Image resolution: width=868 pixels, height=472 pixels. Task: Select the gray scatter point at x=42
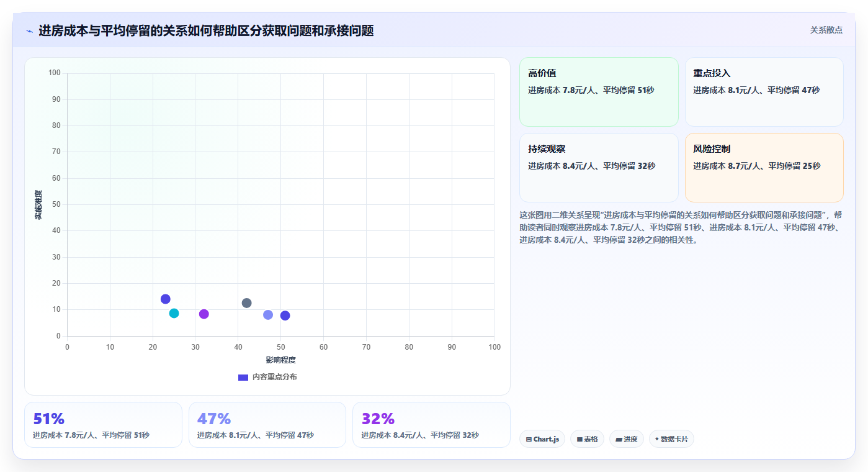tap(246, 303)
